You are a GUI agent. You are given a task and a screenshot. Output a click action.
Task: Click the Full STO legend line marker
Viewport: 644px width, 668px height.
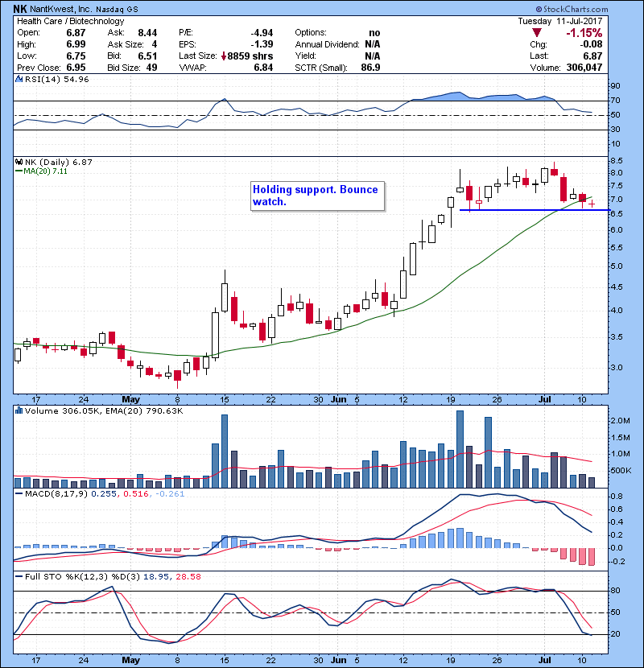(19, 576)
